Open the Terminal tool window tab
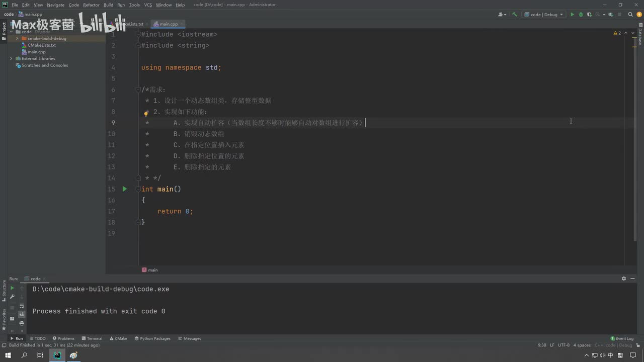Image resolution: width=644 pixels, height=362 pixels. point(92,338)
